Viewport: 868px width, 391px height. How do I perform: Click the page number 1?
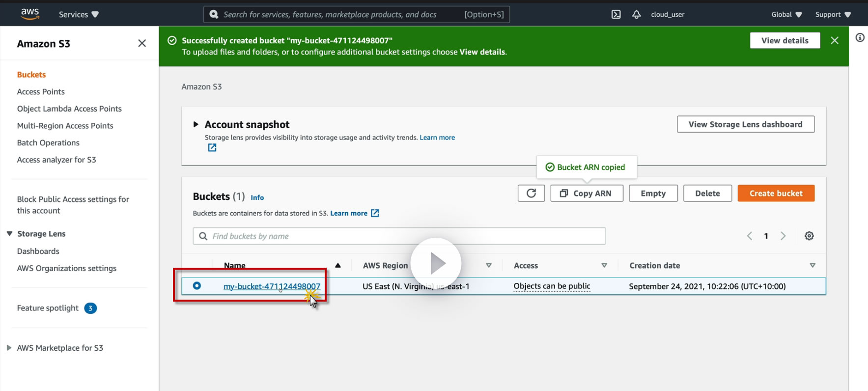tap(766, 236)
